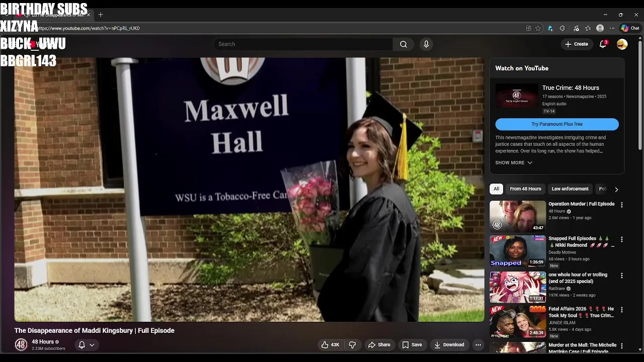The image size is (644, 362).
Task: Save the video to a playlist
Action: 412,345
